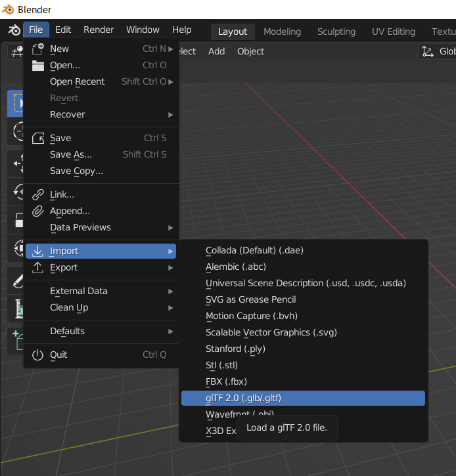The height and width of the screenshot is (476, 456).
Task: Click the Link chain icon
Action: coord(38,194)
